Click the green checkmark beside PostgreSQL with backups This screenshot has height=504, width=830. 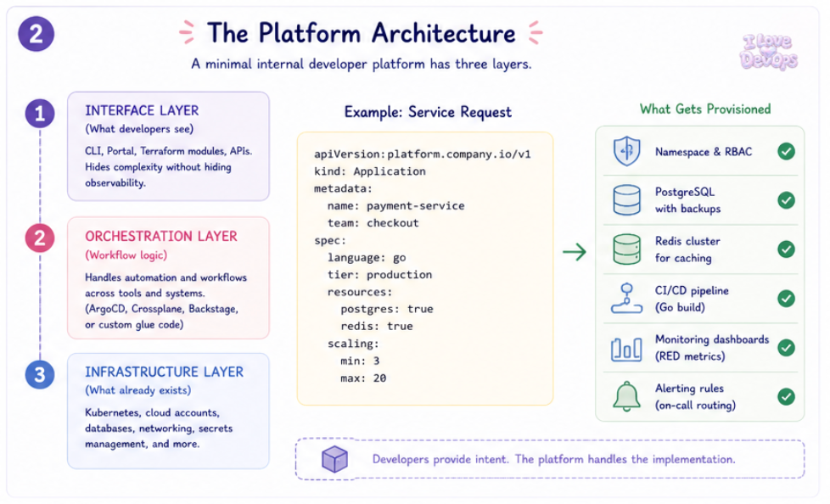tap(786, 200)
